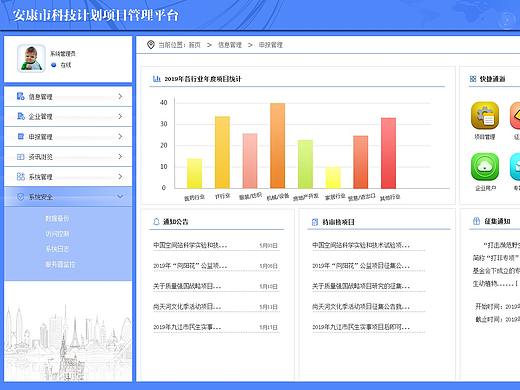Click the bell icon next to 通知公告

click(156, 221)
